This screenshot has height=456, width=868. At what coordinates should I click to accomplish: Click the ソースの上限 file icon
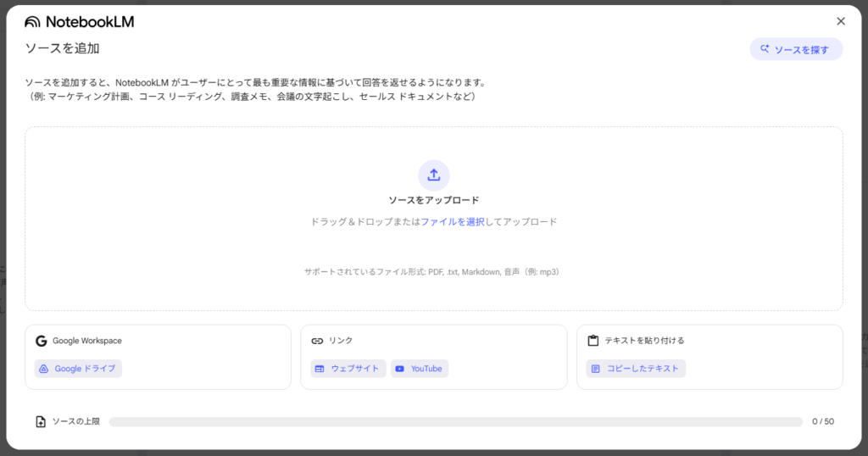tap(41, 421)
